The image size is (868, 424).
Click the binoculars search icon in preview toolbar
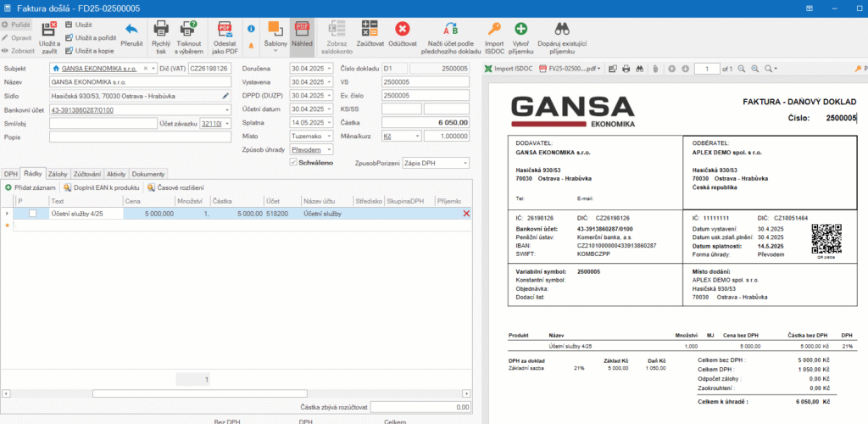(x=639, y=69)
